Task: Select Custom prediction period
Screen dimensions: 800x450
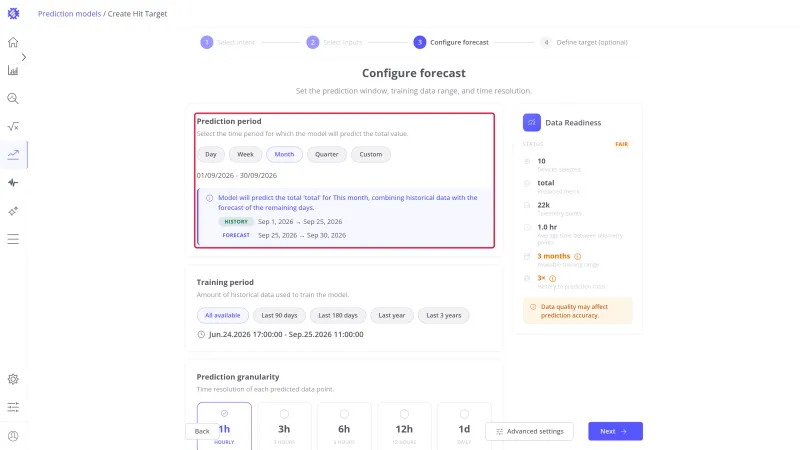Action: 371,155
